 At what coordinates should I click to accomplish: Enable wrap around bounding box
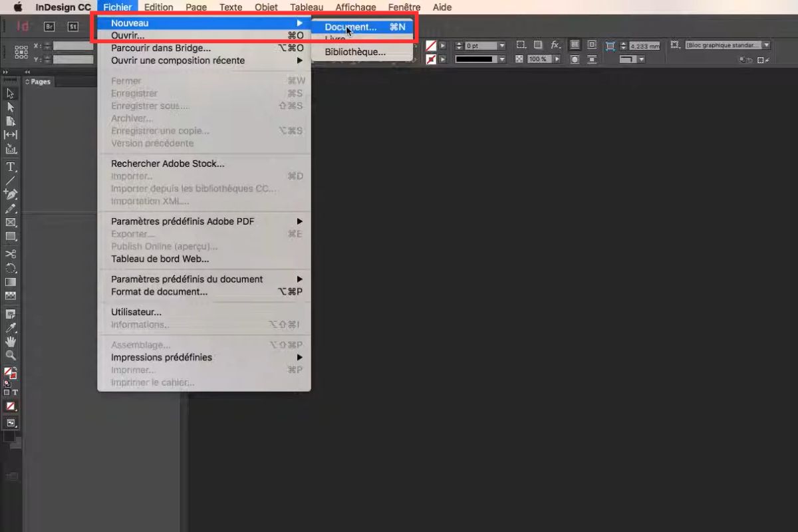(591, 45)
